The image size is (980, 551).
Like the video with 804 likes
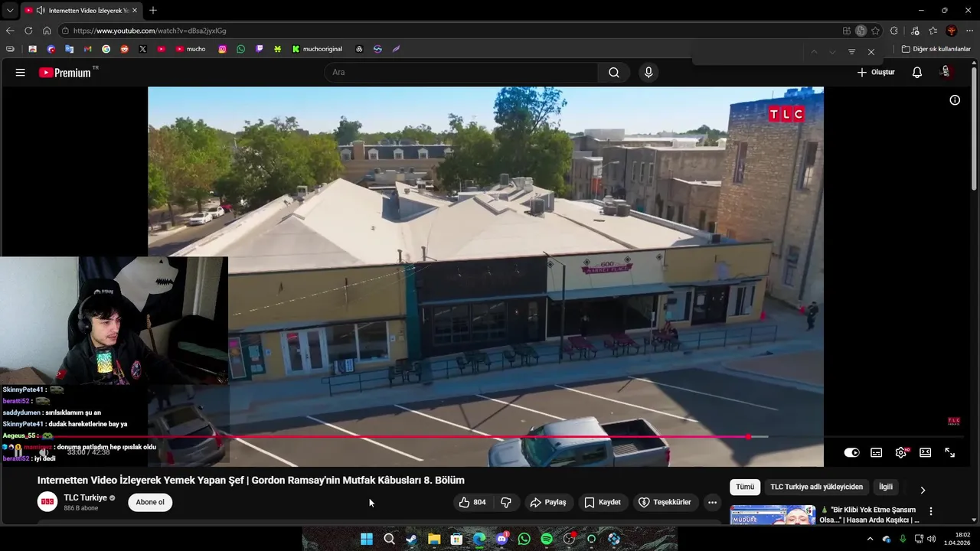coord(472,502)
